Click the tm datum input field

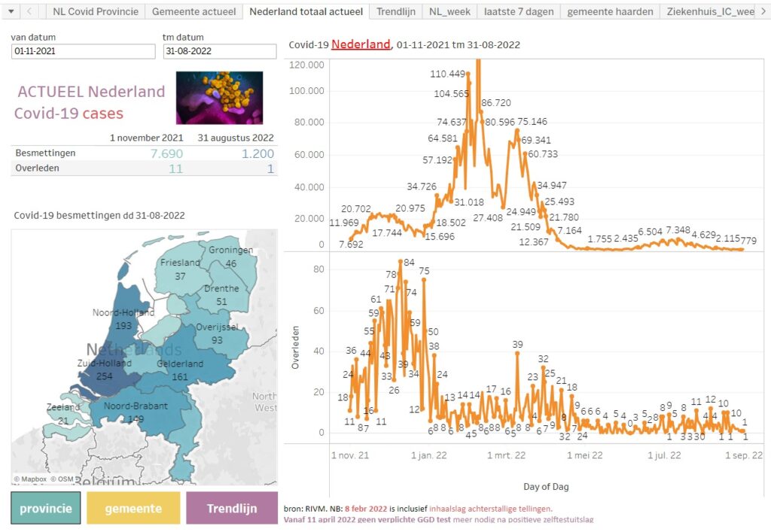pyautogui.click(x=219, y=51)
